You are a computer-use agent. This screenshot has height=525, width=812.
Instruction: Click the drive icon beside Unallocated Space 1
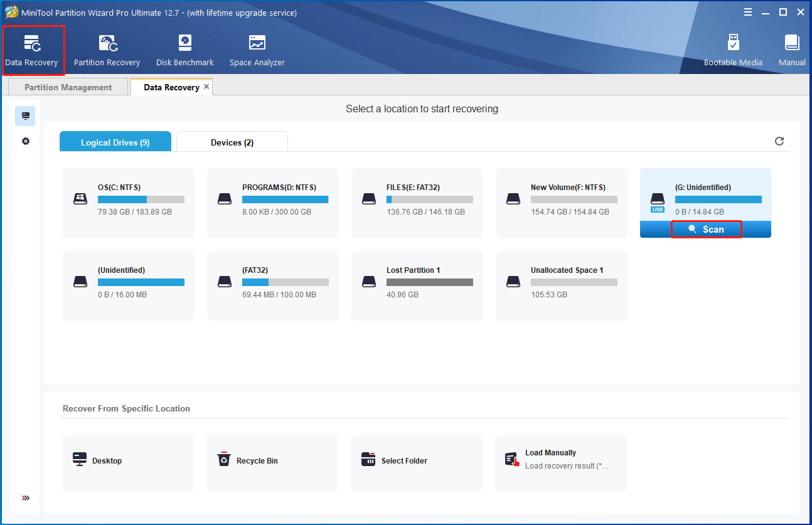pyautogui.click(x=513, y=282)
